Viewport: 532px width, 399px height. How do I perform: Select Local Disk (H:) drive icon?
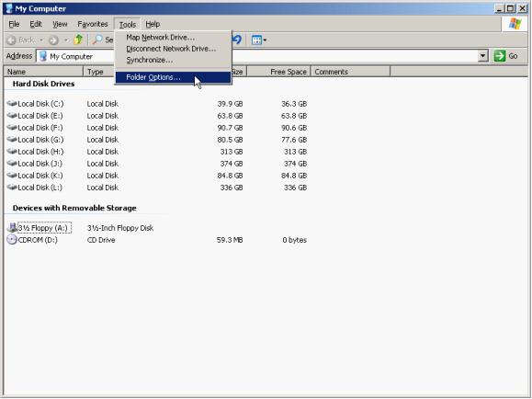click(12, 151)
